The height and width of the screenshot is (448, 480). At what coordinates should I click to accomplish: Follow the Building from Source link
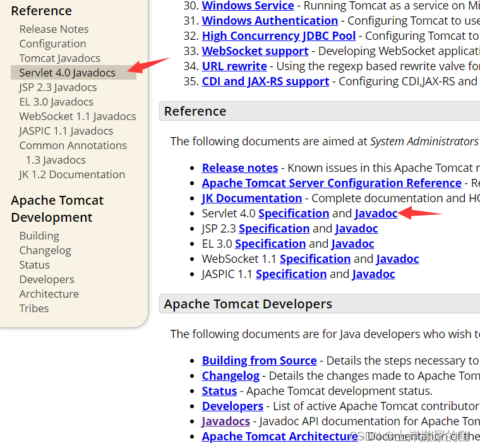pyautogui.click(x=260, y=361)
